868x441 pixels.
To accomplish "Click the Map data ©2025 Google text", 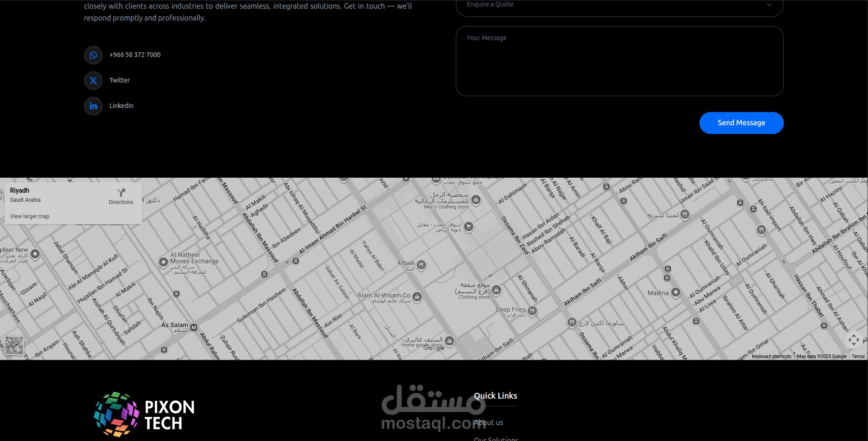I will point(822,357).
